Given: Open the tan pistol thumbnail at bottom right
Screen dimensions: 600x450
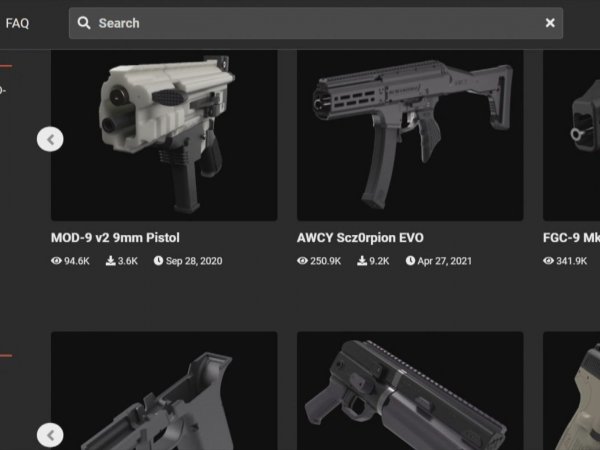Looking at the screenshot, I should [571, 391].
